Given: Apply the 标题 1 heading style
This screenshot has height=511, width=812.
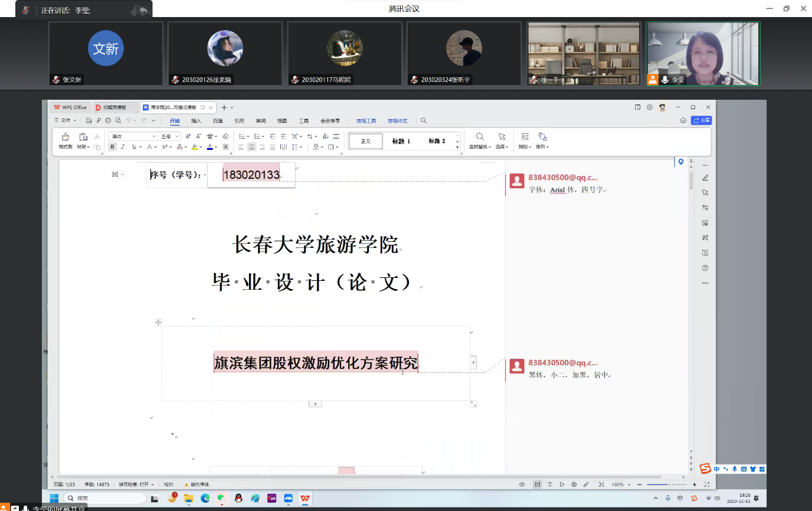Looking at the screenshot, I should (x=401, y=141).
